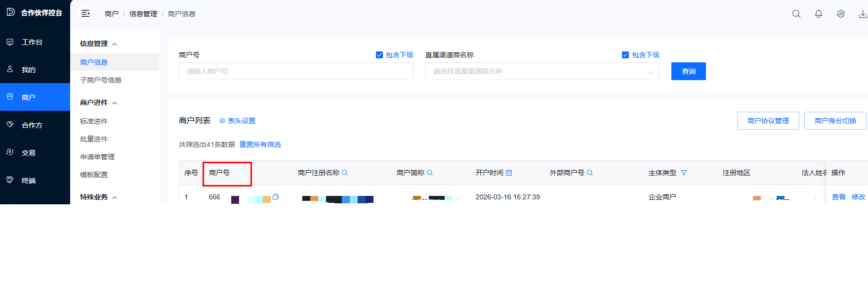
Task: Click the download icon in top bar
Action: point(862,14)
